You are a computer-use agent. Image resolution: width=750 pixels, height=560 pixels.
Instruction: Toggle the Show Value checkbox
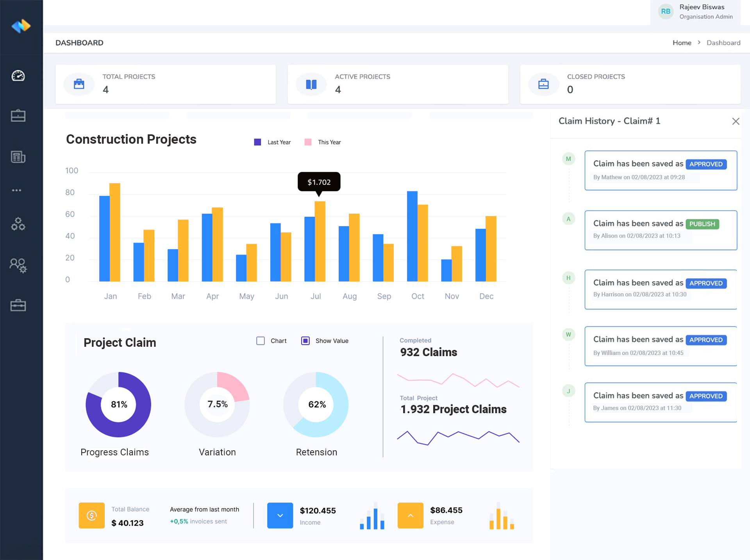[305, 341]
